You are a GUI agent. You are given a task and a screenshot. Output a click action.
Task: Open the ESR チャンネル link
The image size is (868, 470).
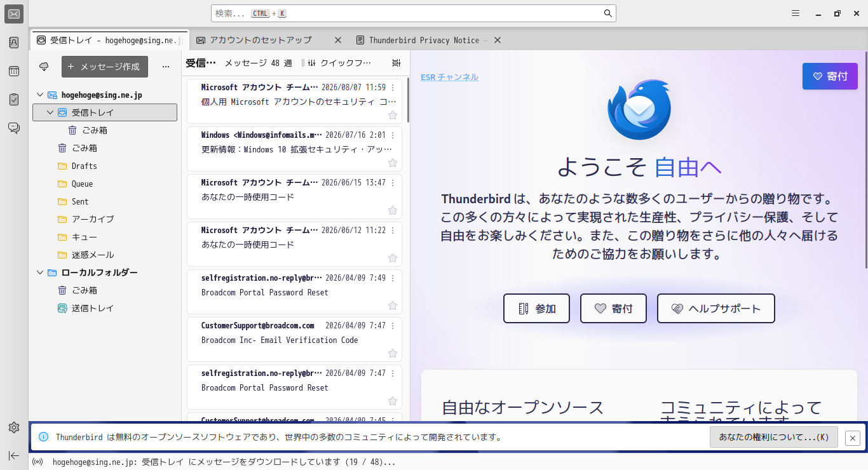tap(449, 77)
